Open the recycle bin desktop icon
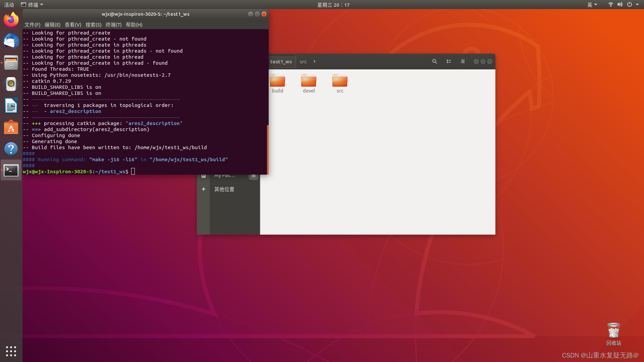 (614, 334)
